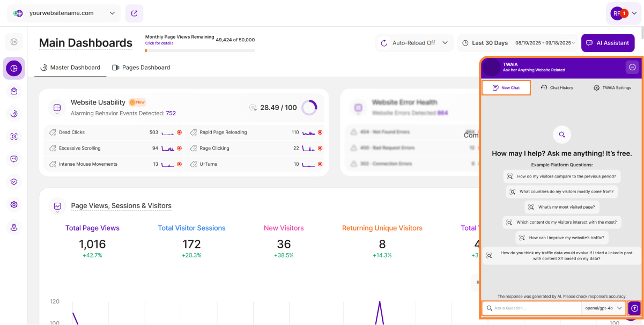Open the shopping bag sidebar icon
The width and height of the screenshot is (644, 325).
pos(14,91)
